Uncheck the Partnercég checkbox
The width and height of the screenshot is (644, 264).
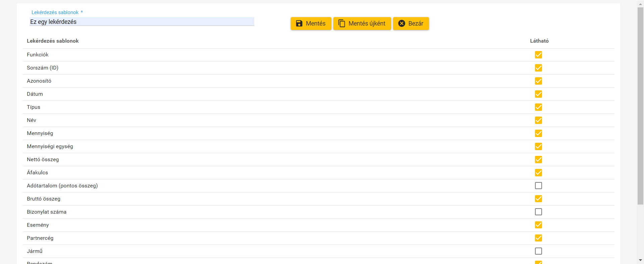coord(538,238)
